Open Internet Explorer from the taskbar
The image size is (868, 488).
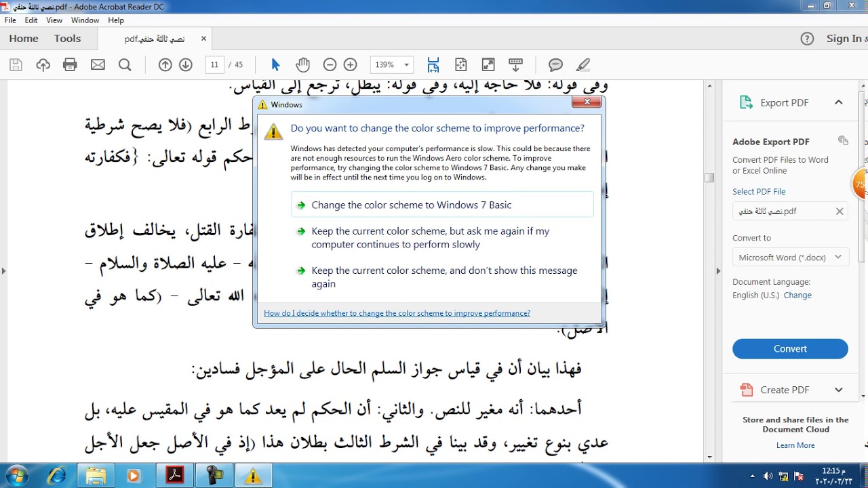58,476
